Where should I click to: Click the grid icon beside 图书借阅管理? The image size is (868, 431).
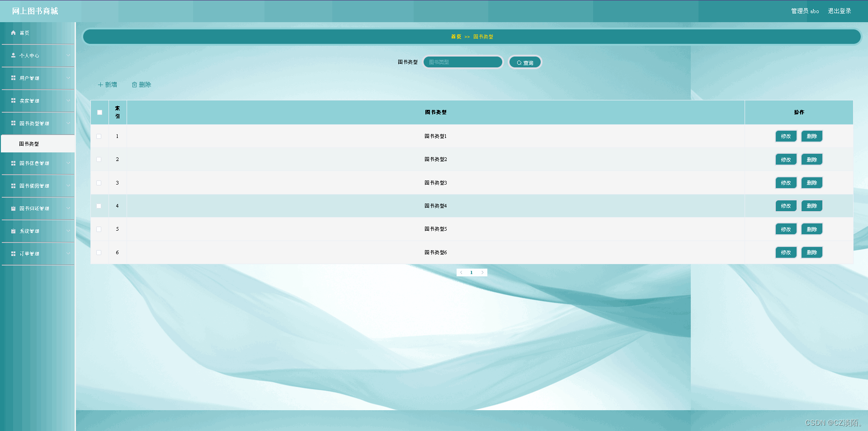click(13, 185)
